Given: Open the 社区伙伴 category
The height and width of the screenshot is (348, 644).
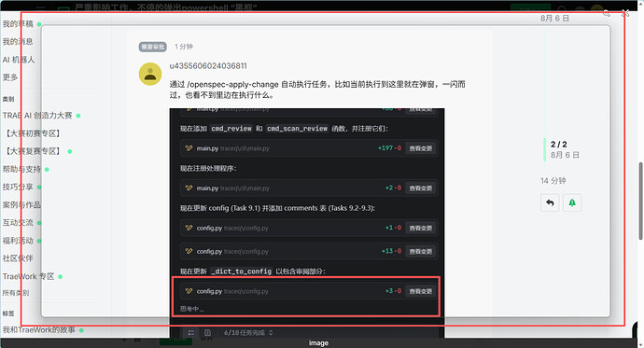Looking at the screenshot, I should [x=18, y=258].
